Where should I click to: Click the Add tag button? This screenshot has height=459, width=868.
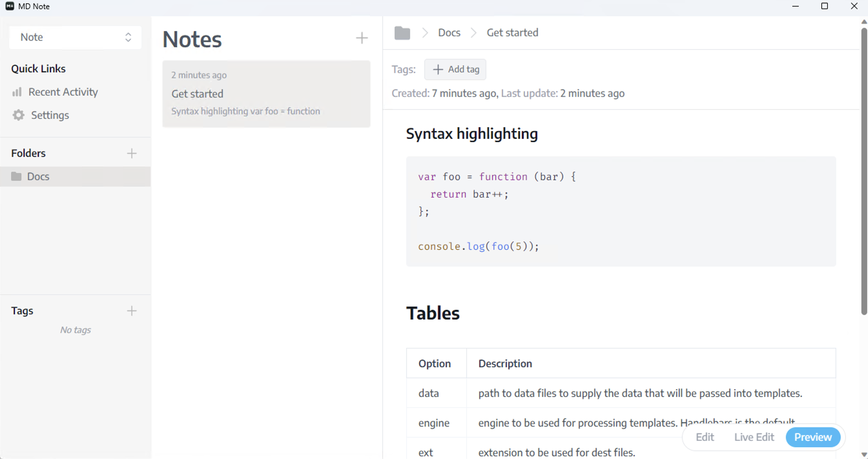tap(455, 69)
